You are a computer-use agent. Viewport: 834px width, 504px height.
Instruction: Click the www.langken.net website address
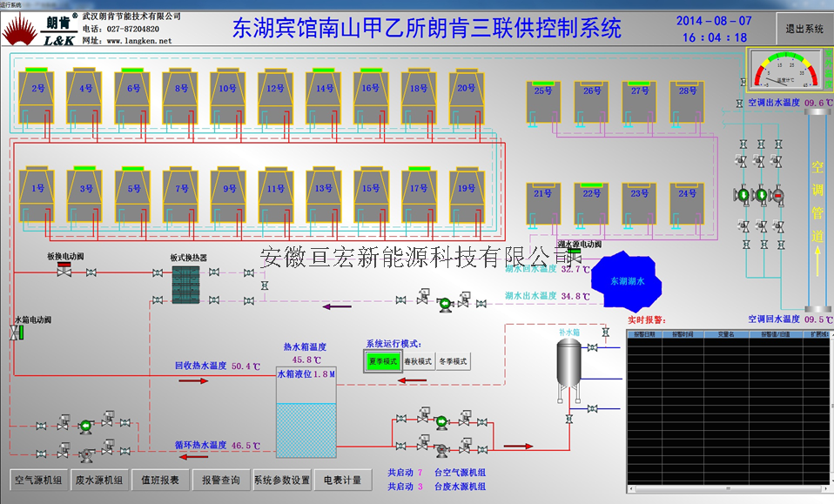[138, 40]
